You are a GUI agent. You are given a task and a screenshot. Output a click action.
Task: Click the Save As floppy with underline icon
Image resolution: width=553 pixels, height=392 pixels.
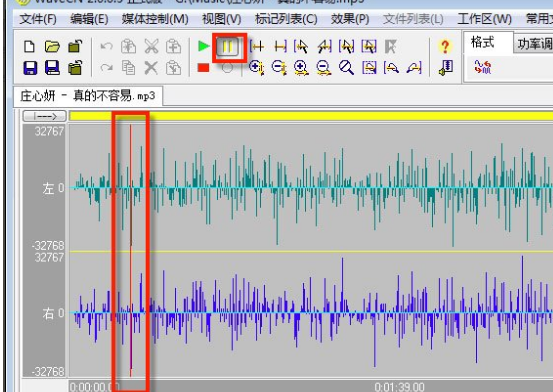[x=52, y=68]
